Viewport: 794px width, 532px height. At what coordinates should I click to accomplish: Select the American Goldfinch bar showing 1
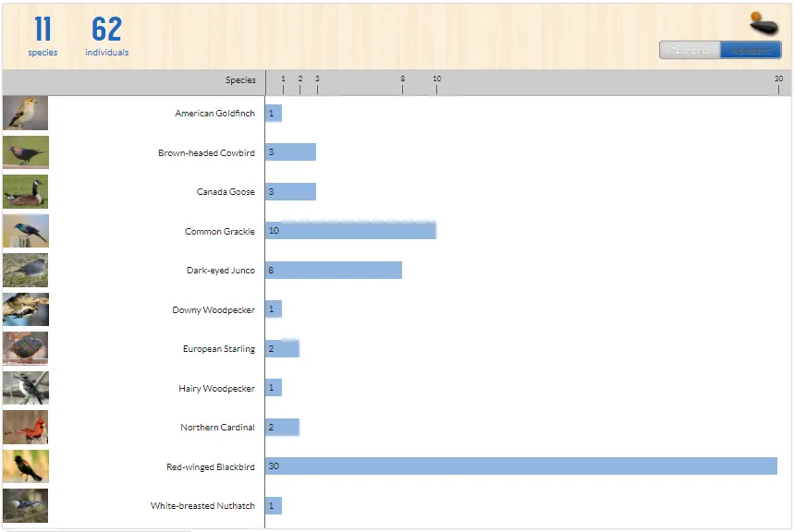coord(274,113)
